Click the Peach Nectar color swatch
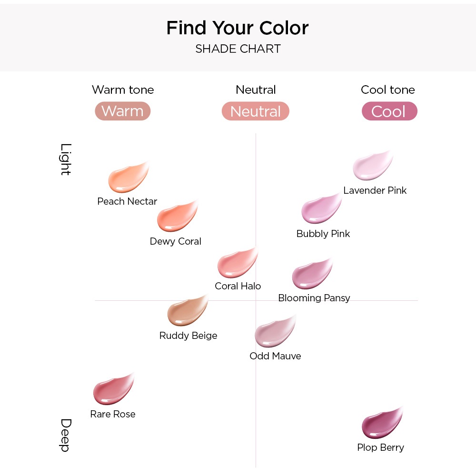This screenshot has height=476, width=476. pyautogui.click(x=128, y=178)
